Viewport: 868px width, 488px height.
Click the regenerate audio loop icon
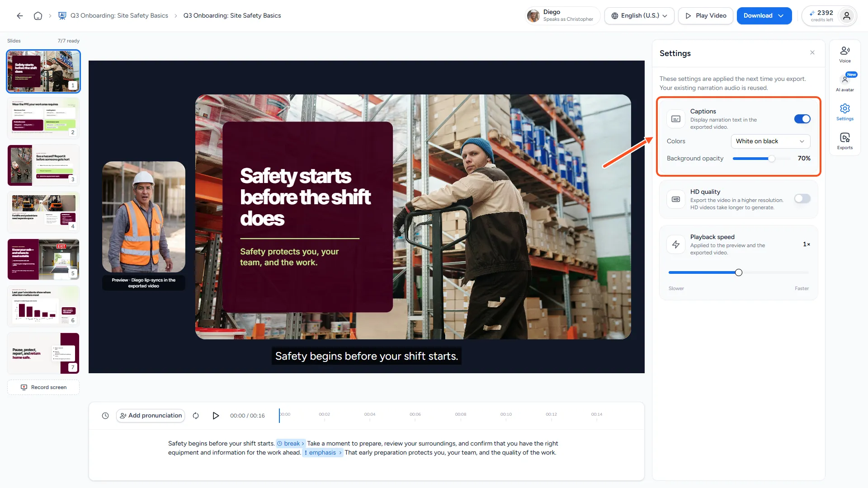pos(196,416)
